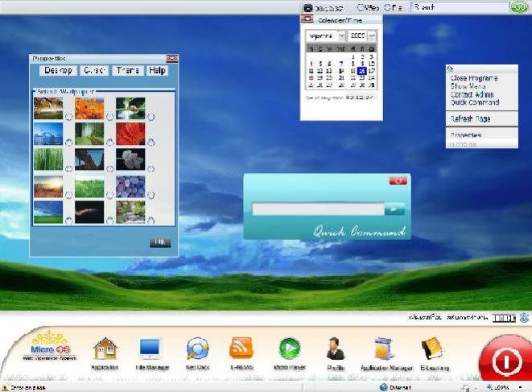Choose Refresh Page from the context menu
Image resolution: width=532 pixels, height=392 pixels.
click(x=470, y=119)
